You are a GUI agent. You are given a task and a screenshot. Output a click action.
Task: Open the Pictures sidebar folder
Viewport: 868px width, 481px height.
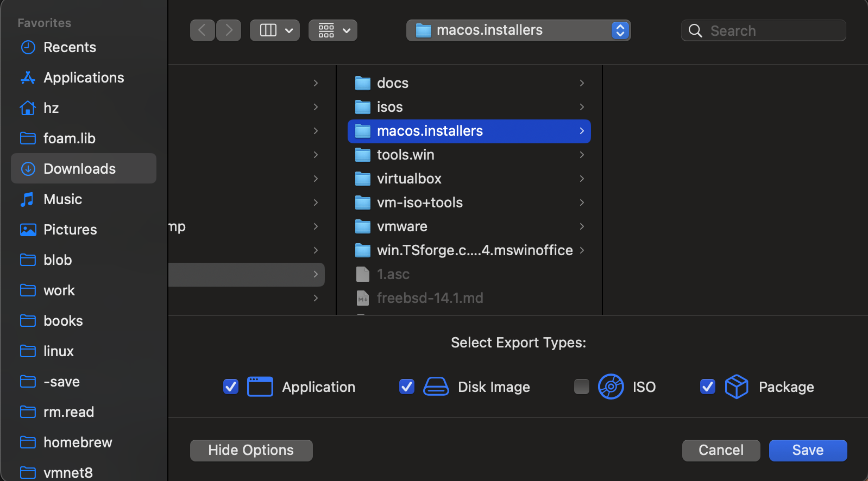pyautogui.click(x=70, y=230)
